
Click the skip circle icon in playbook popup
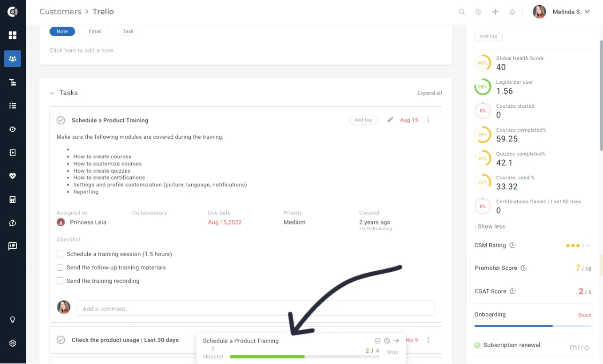(387, 341)
